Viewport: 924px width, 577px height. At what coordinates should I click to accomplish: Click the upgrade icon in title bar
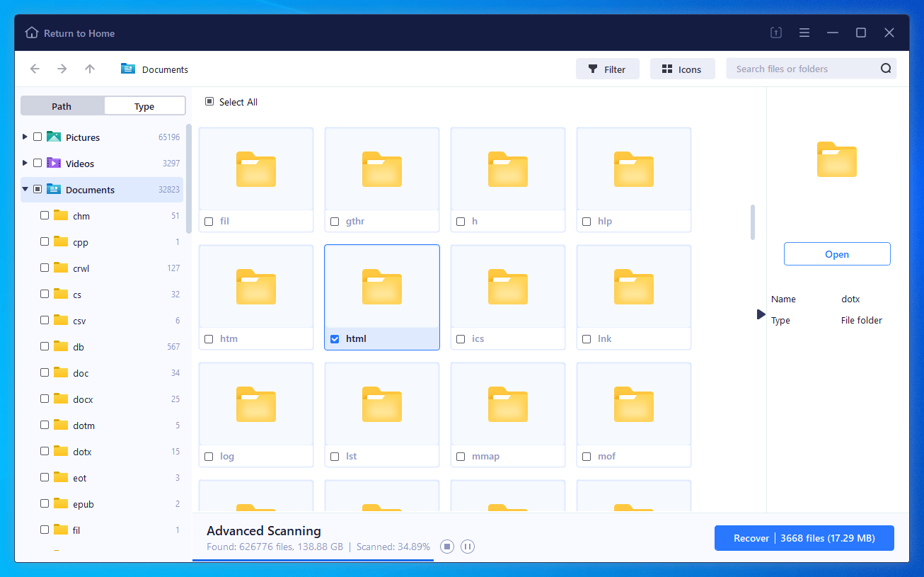(775, 33)
